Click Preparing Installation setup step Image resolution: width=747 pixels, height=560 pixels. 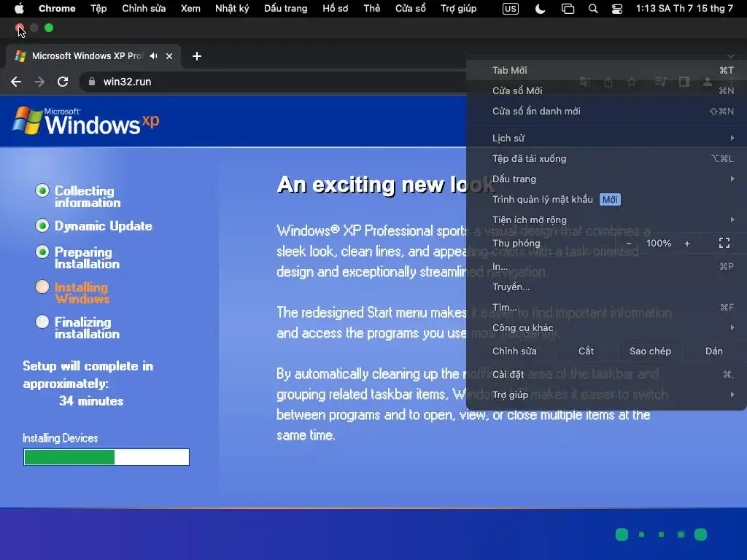[x=78, y=257]
